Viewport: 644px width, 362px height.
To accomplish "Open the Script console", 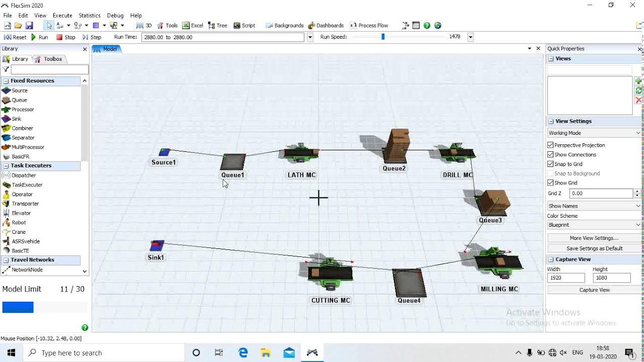I will [245, 25].
